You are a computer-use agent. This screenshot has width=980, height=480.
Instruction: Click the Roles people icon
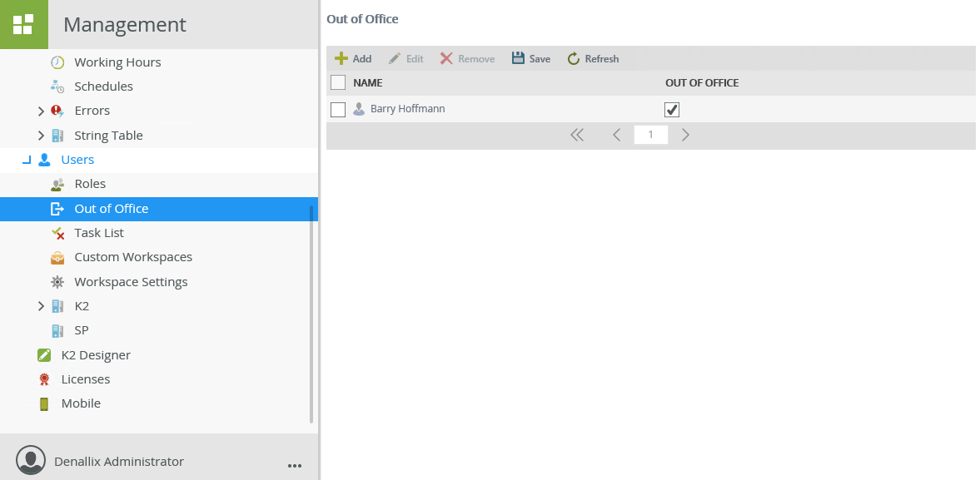point(57,184)
